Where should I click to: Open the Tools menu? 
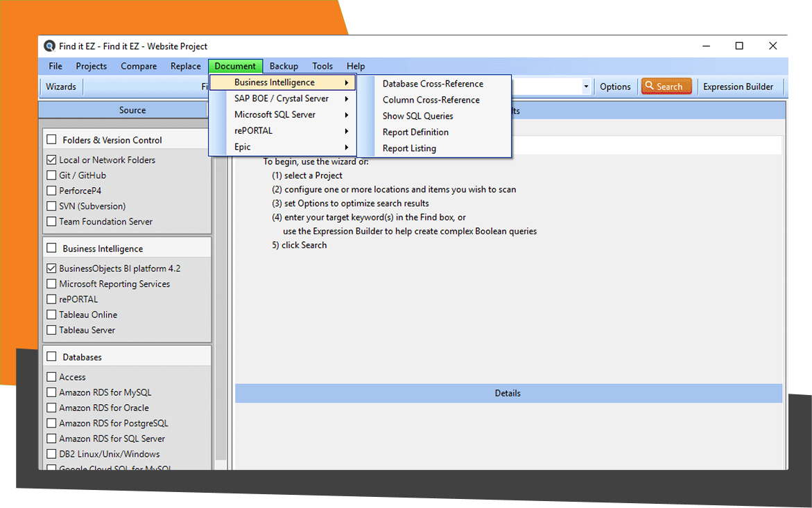(x=322, y=67)
